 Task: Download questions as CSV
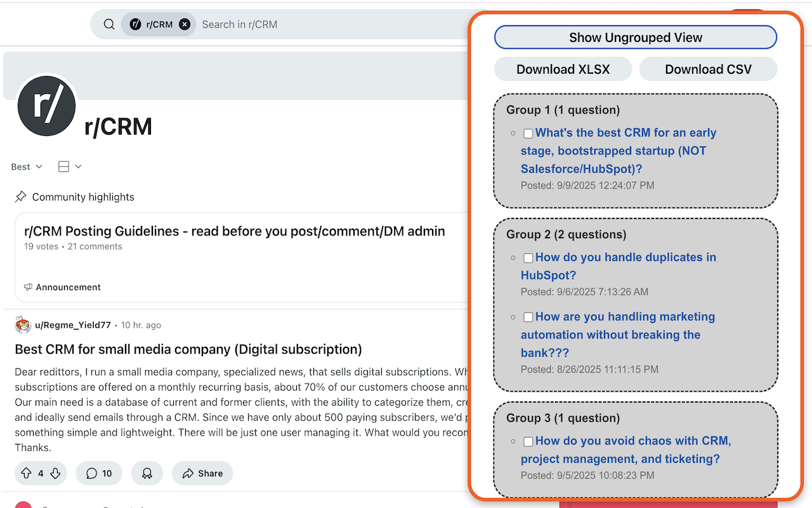click(708, 69)
